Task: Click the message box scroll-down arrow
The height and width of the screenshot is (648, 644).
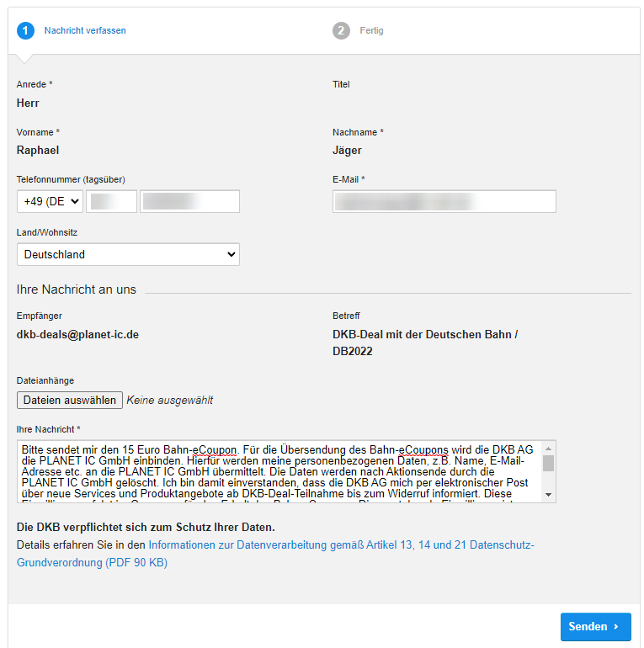Action: (x=549, y=495)
